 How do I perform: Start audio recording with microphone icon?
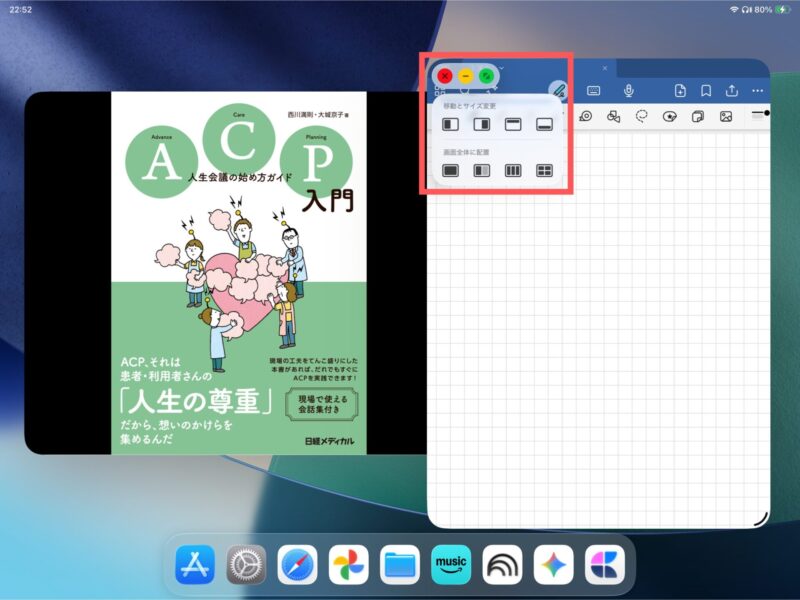point(629,90)
